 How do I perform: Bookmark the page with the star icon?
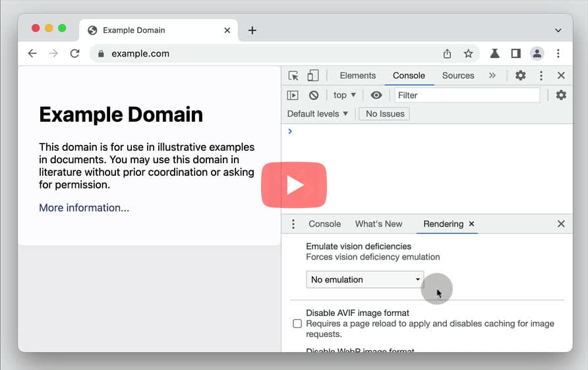click(x=468, y=53)
